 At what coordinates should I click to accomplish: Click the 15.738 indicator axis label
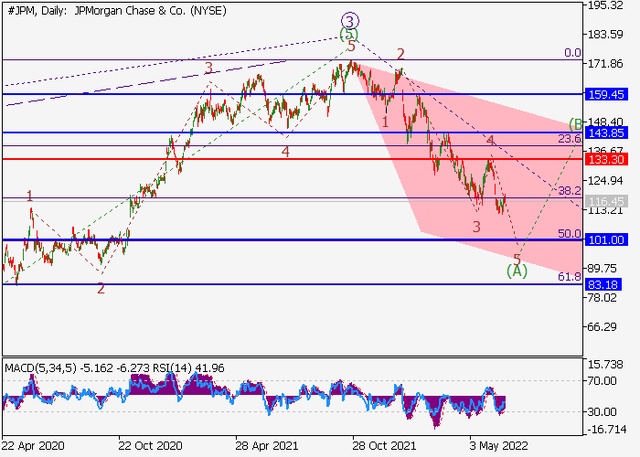pyautogui.click(x=605, y=364)
